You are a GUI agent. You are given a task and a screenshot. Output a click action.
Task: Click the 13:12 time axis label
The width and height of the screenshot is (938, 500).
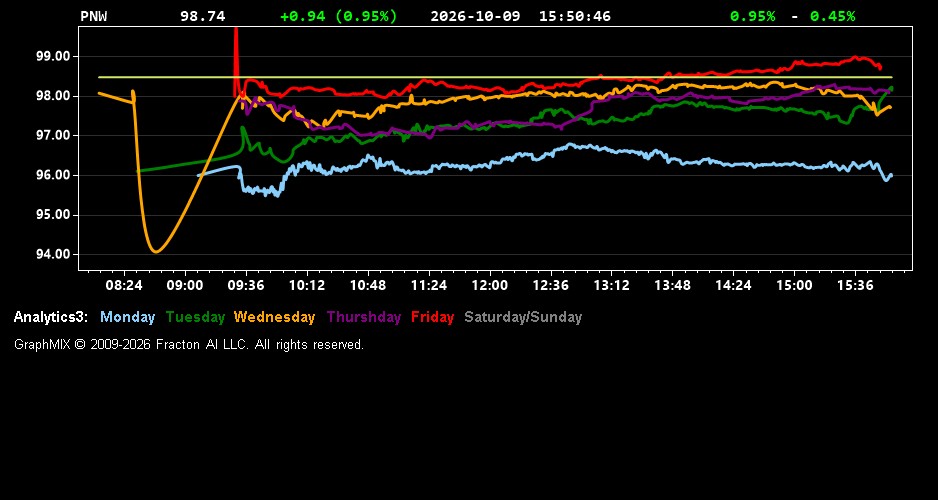click(612, 285)
